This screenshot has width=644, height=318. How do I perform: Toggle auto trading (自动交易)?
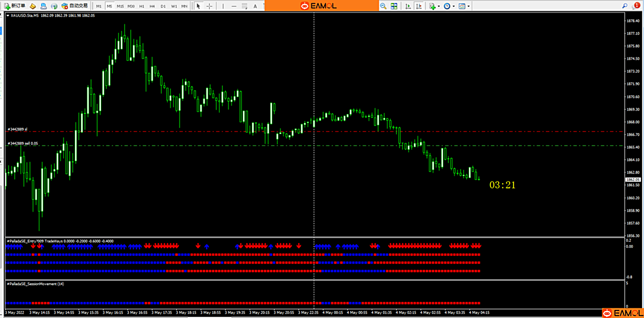[x=75, y=6]
